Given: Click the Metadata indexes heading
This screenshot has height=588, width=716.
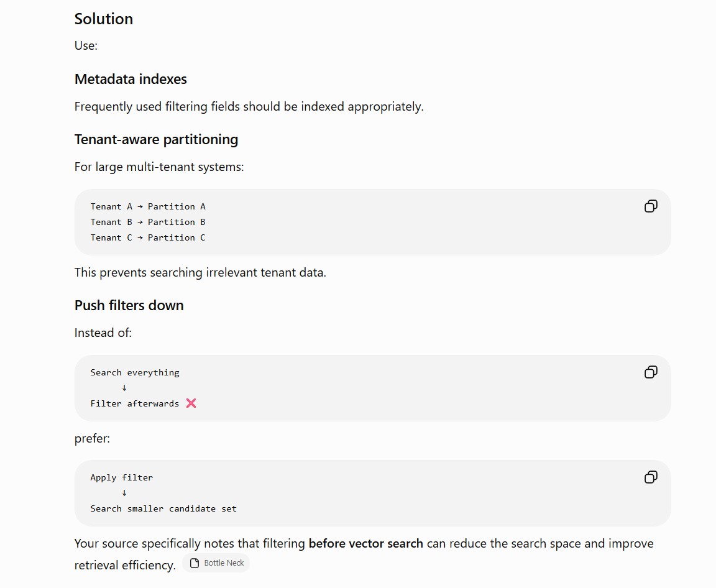Looking at the screenshot, I should click(x=131, y=79).
